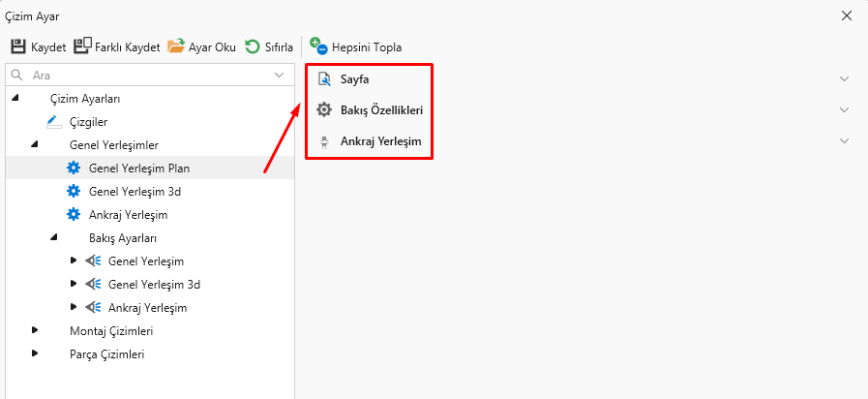Click the Ankraj Yerleşim anchor icon in panel
This screenshot has width=868, height=399.
[324, 141]
